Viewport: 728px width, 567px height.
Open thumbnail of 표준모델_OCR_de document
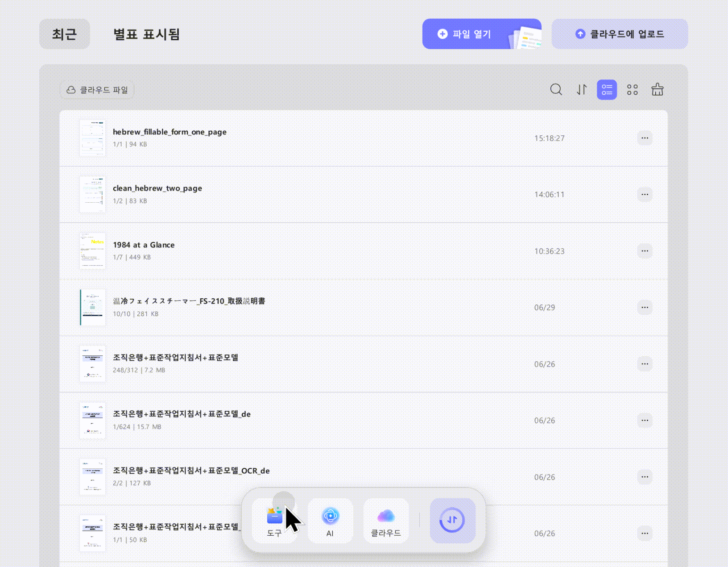93,477
